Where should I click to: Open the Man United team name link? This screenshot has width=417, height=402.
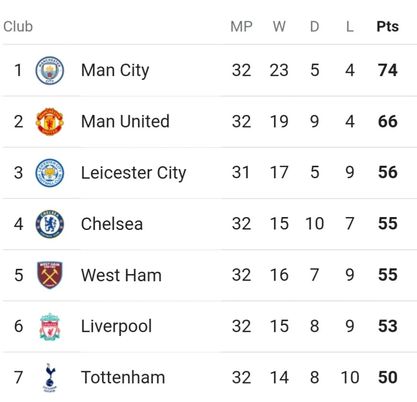tap(125, 121)
